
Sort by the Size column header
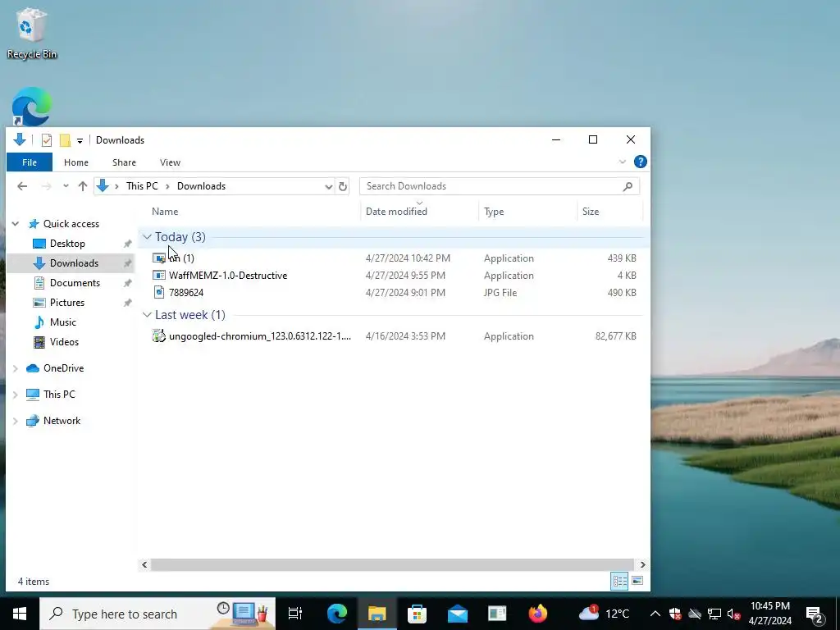point(591,212)
